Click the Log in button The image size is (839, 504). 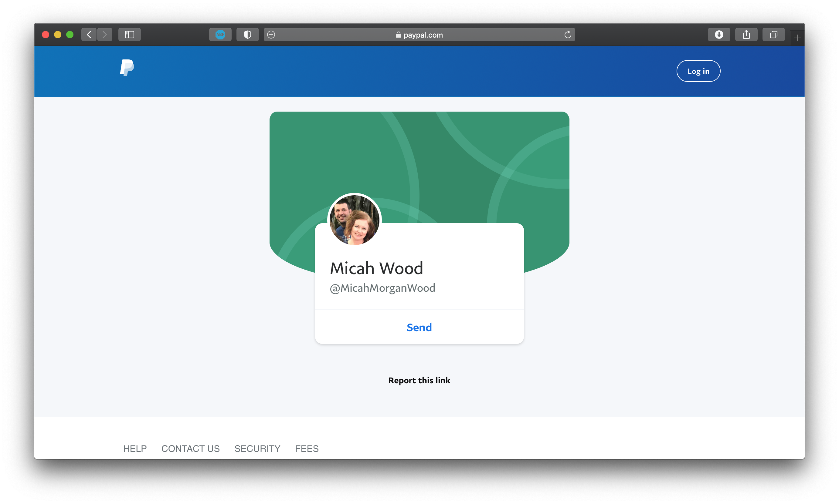click(x=698, y=71)
